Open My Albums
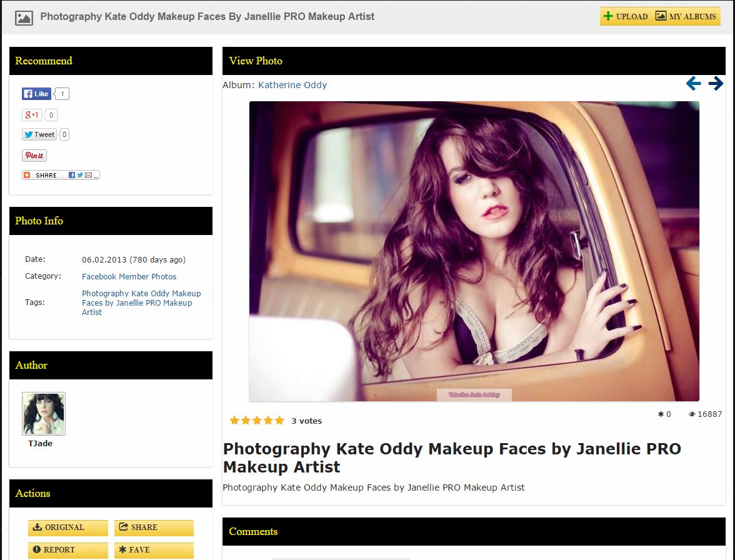The width and height of the screenshot is (735, 560). (686, 16)
